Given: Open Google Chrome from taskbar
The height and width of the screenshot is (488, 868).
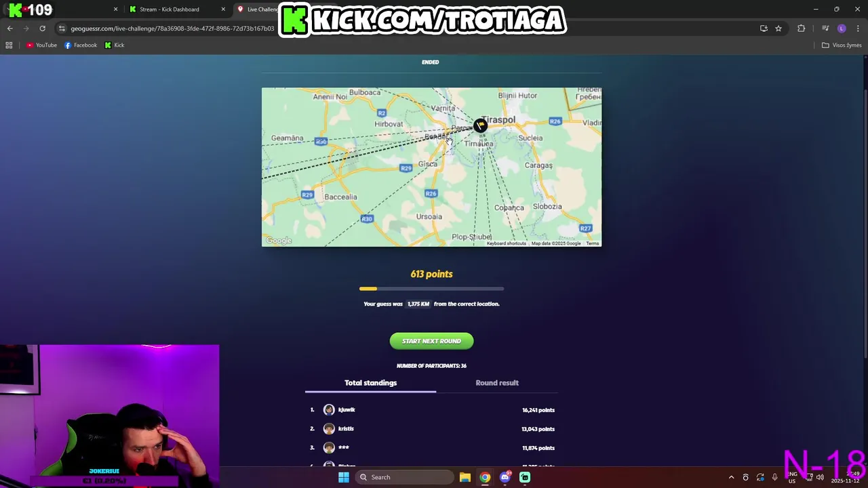Looking at the screenshot, I should coord(485,477).
